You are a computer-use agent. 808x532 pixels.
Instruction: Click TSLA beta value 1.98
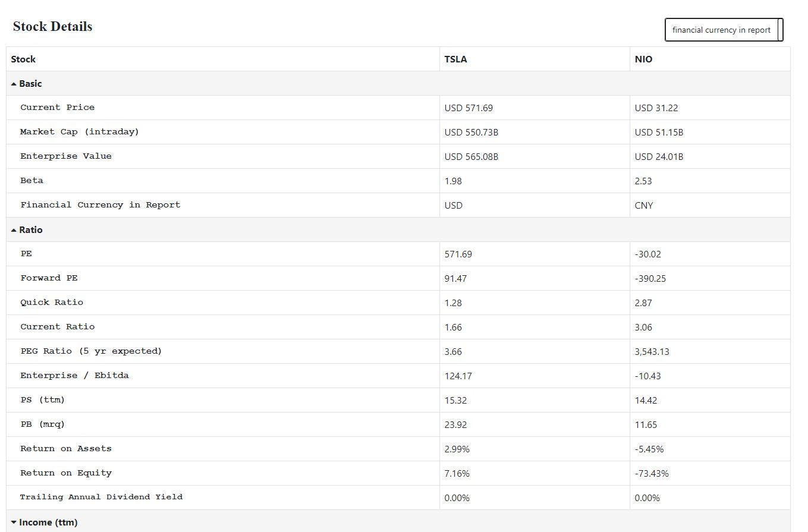[453, 181]
